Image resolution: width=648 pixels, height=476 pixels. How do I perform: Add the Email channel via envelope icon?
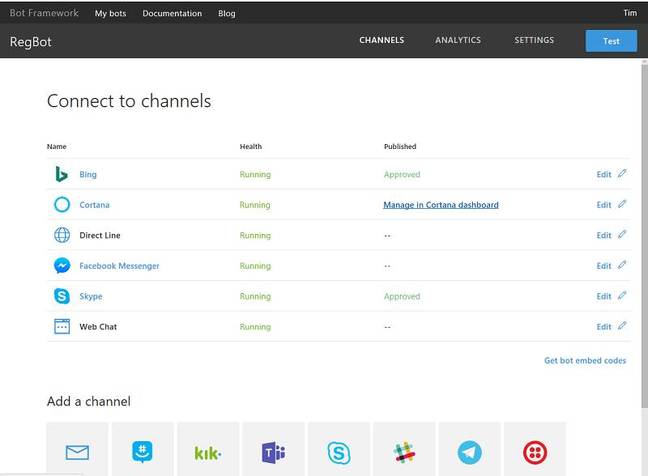coord(77,452)
